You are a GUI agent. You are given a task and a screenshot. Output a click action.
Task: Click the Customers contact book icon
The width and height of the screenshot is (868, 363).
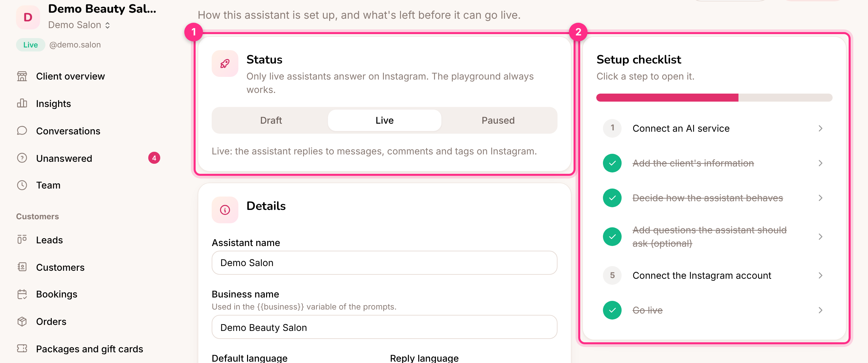pyautogui.click(x=22, y=267)
